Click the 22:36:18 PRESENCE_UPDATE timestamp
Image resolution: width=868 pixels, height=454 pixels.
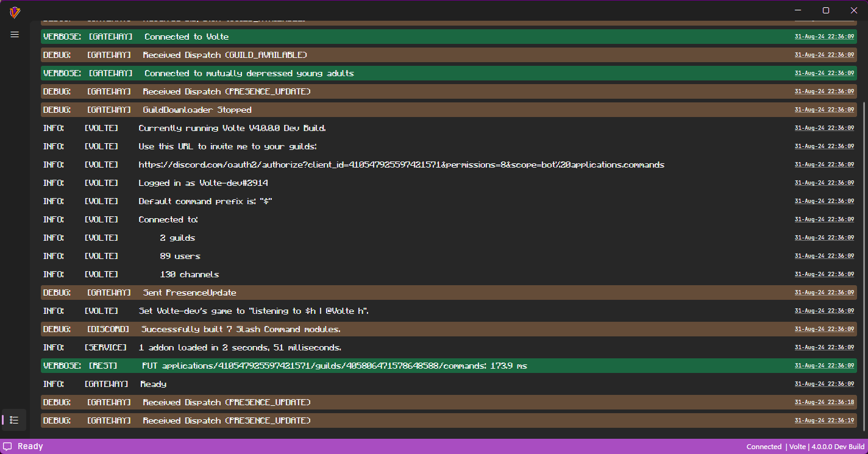pyautogui.click(x=824, y=402)
